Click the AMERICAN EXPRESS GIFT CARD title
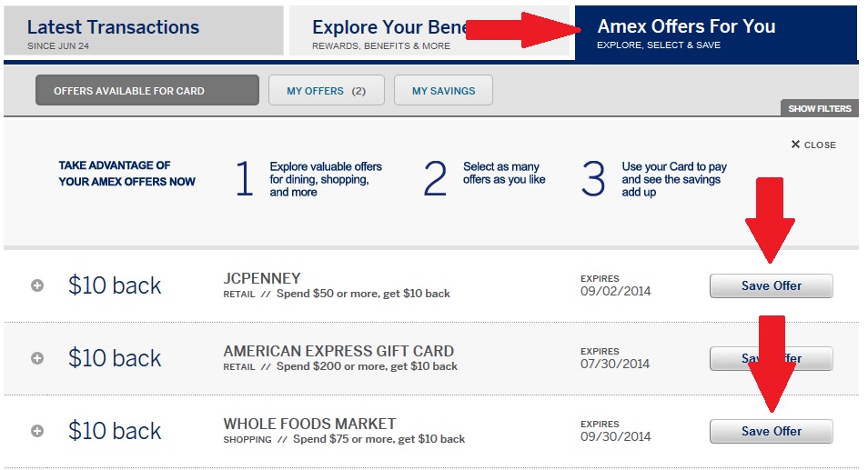 click(338, 351)
